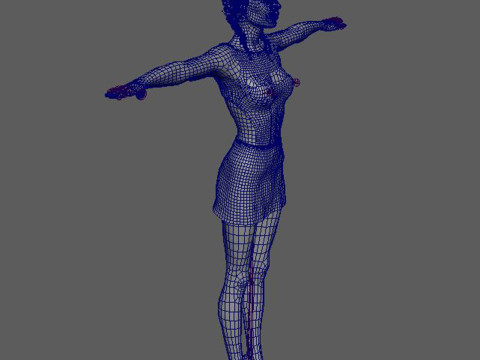Pick the hand at the near outstretched arm
Viewport: 480px width, 360px height.
click(126, 92)
